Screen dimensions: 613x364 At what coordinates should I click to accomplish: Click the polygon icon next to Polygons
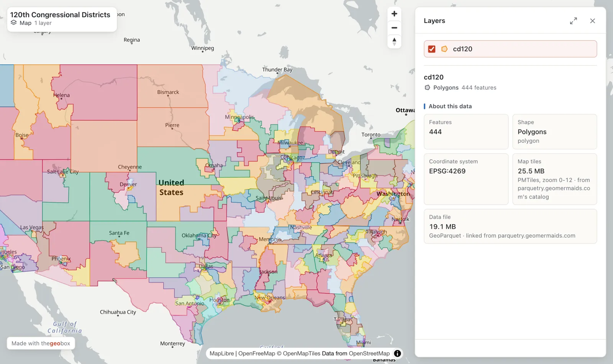click(427, 88)
